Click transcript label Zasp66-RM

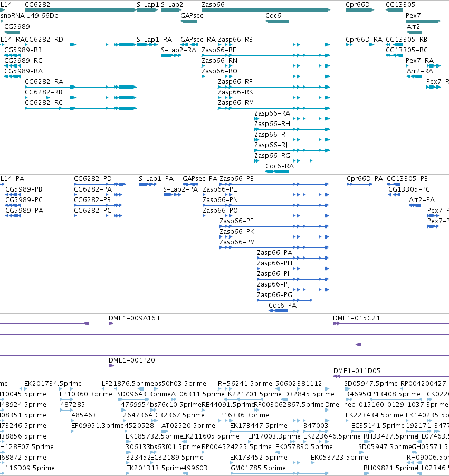tap(236, 102)
